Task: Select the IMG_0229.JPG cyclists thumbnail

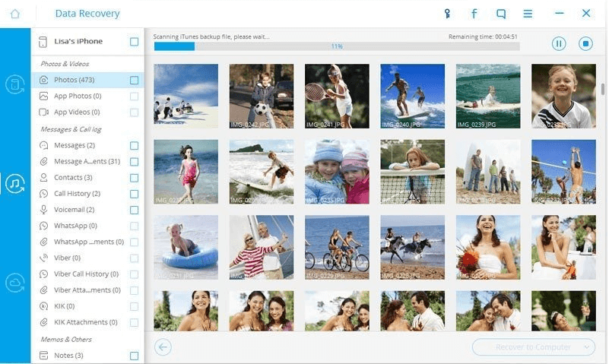Action: [x=337, y=247]
